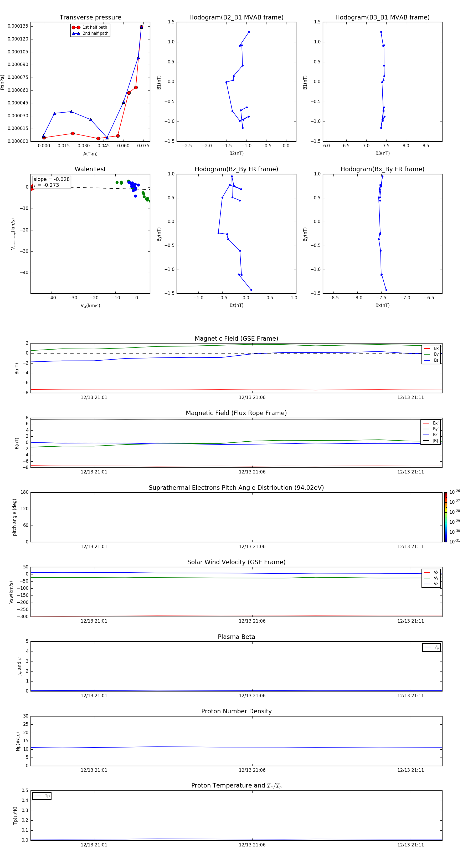Click the '10^-26' colorbar tick label
The width and height of the screenshot is (473, 868).
[455, 492]
